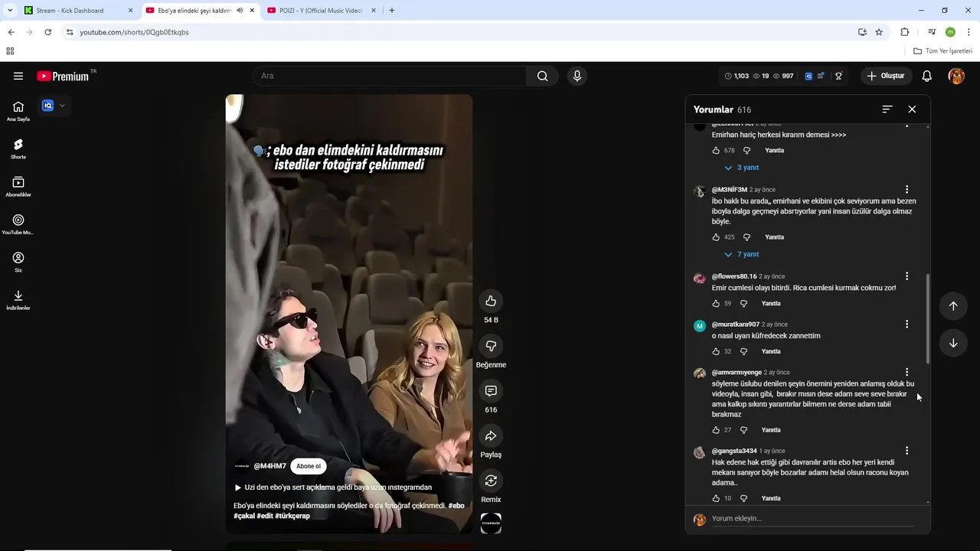The height and width of the screenshot is (551, 980).
Task: Open options menu for @muratkara907 comment
Action: [x=906, y=324]
